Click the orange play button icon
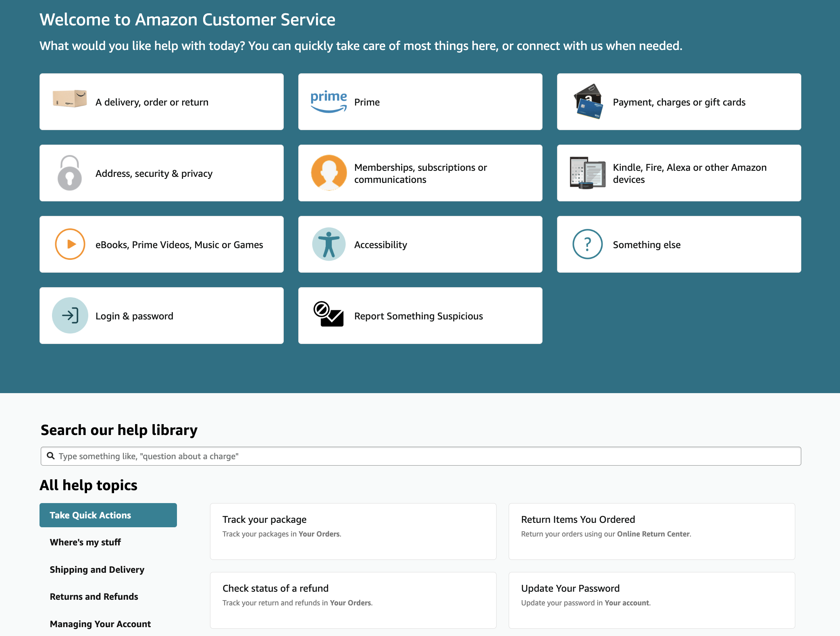This screenshot has width=840, height=636. click(70, 244)
